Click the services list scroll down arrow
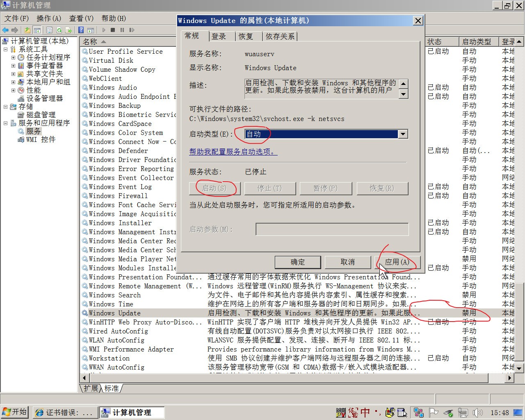Viewport: 525px width, 420px height. 519,368
